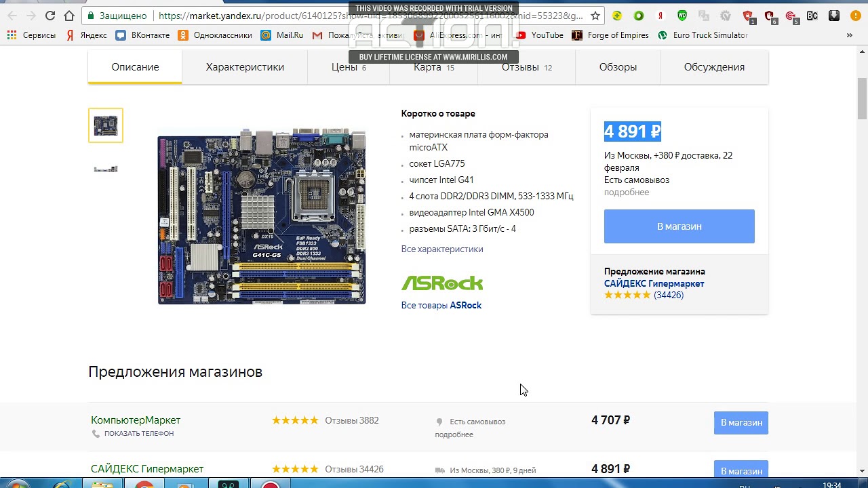Click the large ASRock motherboard image
This screenshot has height=488, width=868.
(262, 216)
